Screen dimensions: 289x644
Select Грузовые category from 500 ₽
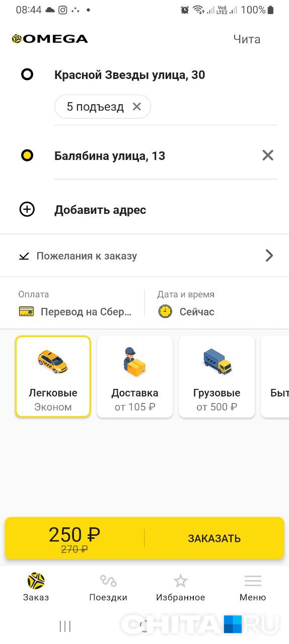click(x=217, y=376)
